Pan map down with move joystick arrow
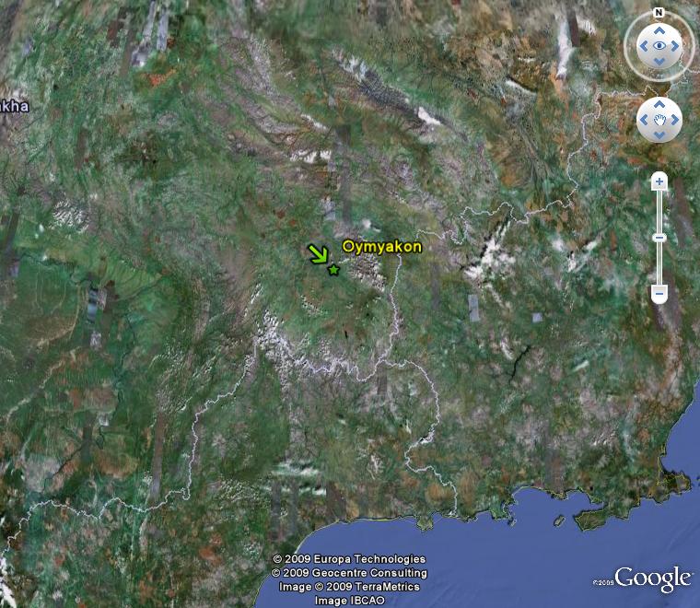Viewport: 700px width, 608px height. [659, 135]
